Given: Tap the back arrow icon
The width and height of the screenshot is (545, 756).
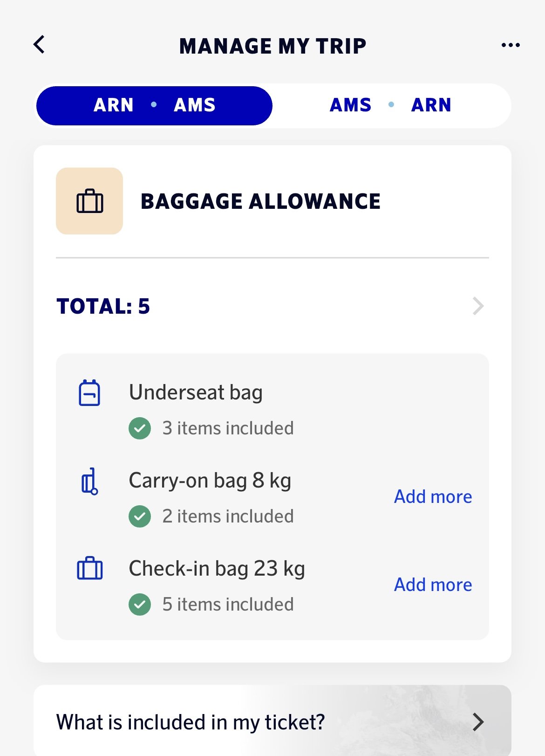Looking at the screenshot, I should 40,45.
